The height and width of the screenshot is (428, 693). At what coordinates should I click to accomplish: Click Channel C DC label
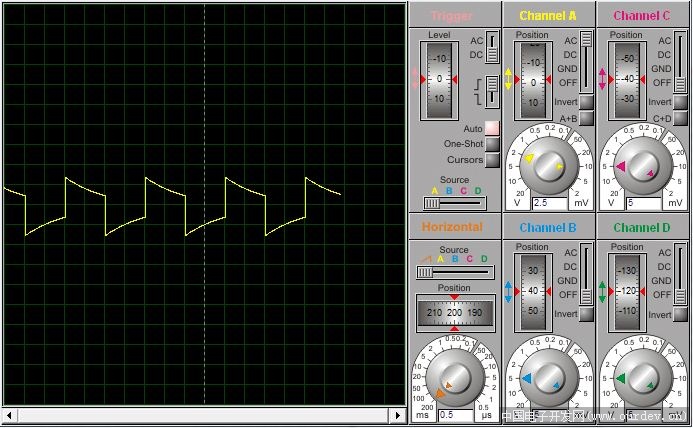click(664, 54)
